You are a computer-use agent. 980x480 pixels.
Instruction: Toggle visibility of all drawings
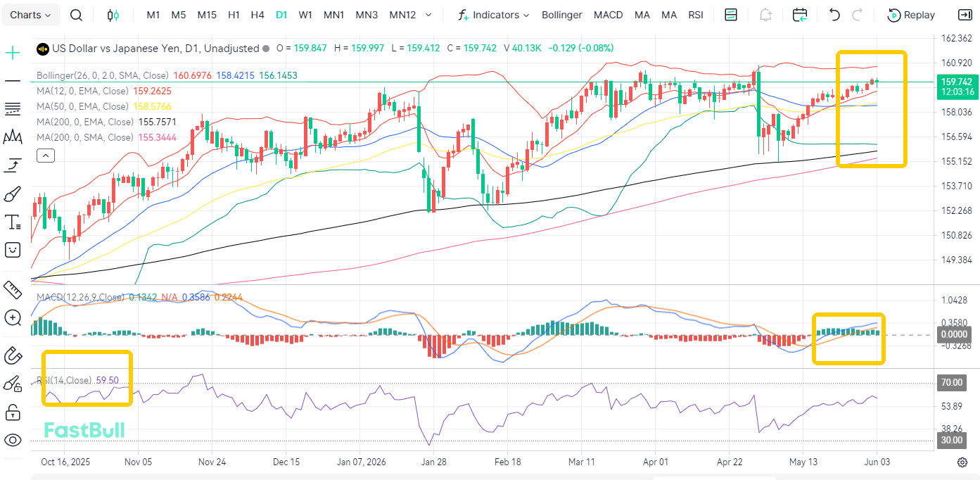tap(13, 441)
